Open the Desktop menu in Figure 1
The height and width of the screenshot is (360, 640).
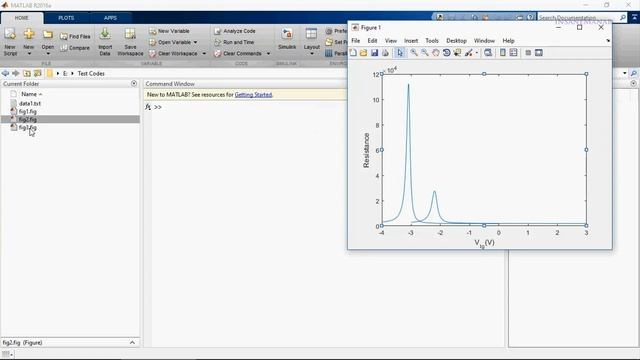pyautogui.click(x=456, y=41)
